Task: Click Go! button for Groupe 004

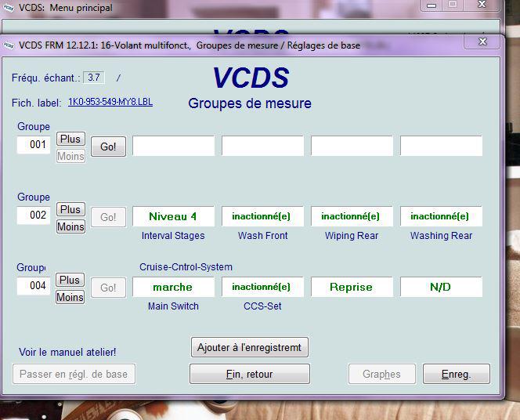Action: [x=108, y=288]
